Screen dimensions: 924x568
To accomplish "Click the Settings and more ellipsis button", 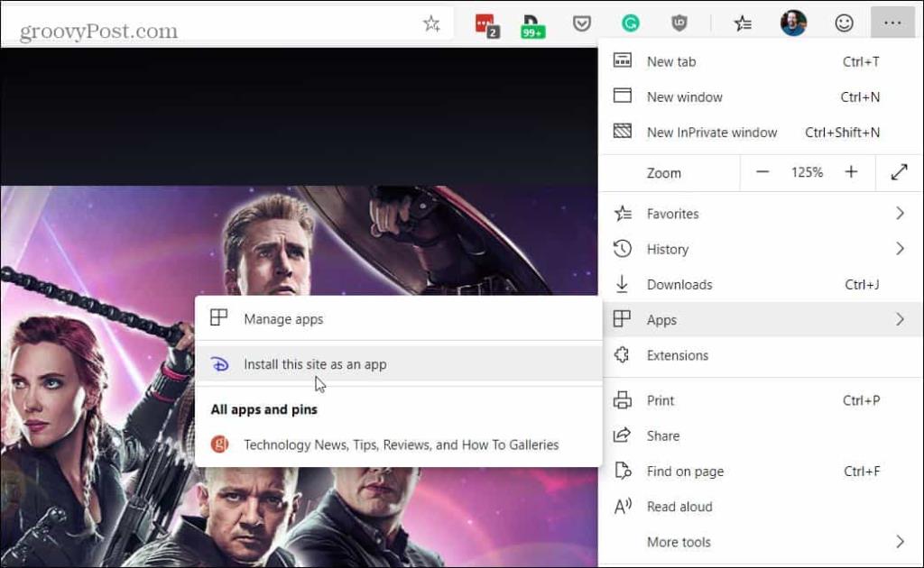I will [892, 23].
